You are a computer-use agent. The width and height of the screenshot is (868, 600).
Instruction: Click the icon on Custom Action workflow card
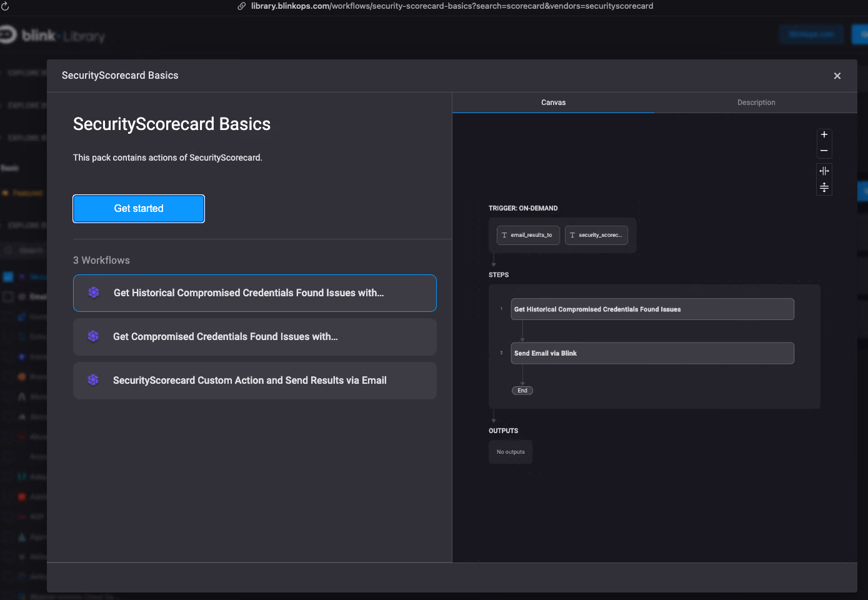coord(93,380)
